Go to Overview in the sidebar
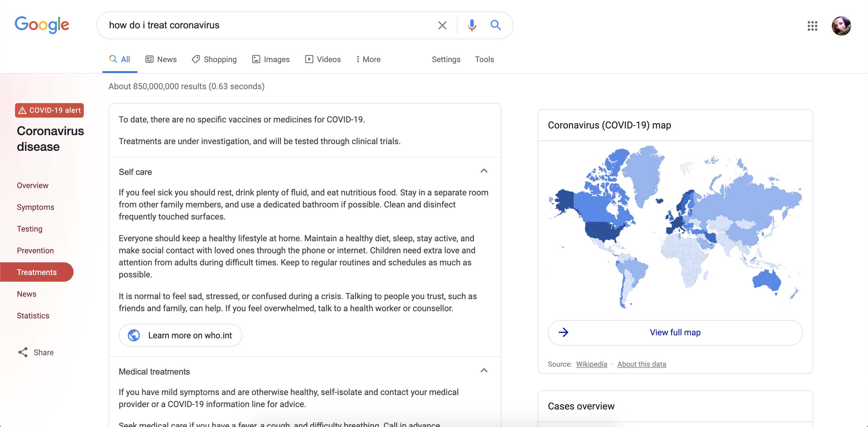 [33, 185]
